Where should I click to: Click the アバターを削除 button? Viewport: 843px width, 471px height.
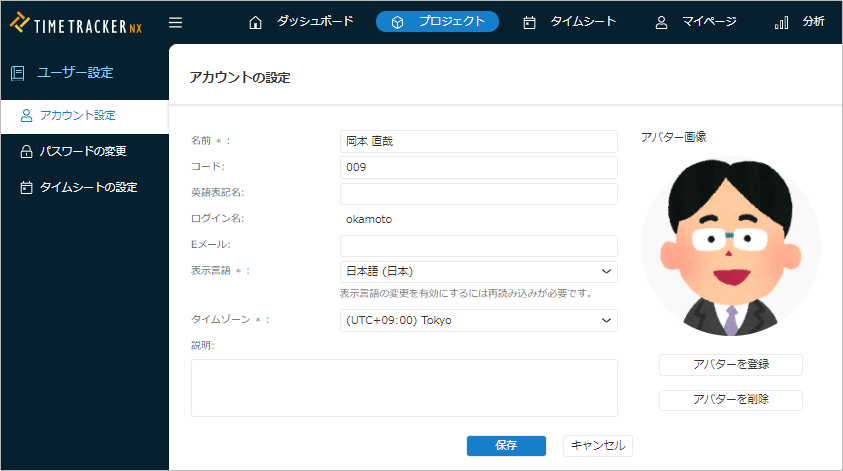[730, 400]
